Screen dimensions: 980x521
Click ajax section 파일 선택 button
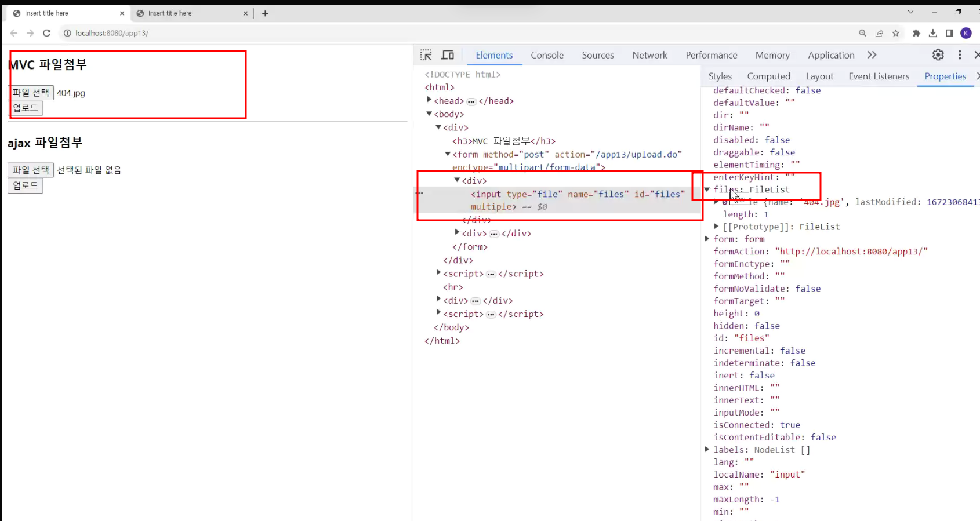(31, 170)
